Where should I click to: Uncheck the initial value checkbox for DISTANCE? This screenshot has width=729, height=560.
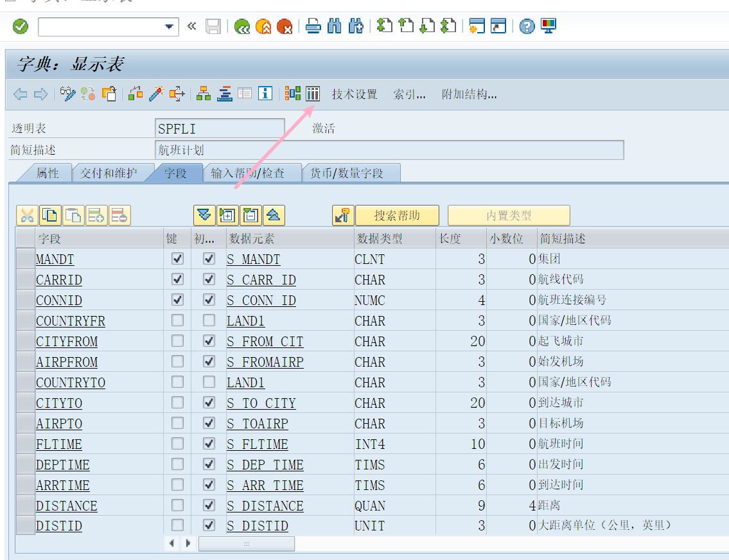point(209,505)
